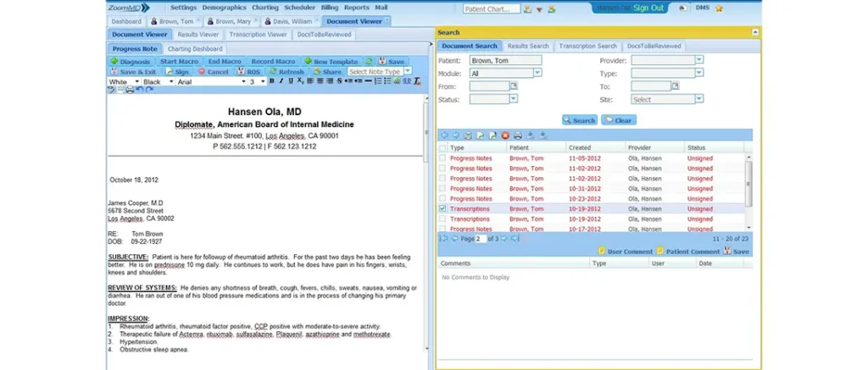The width and height of the screenshot is (868, 370).
Task: Click the horizontal rule icon
Action: click(368, 81)
